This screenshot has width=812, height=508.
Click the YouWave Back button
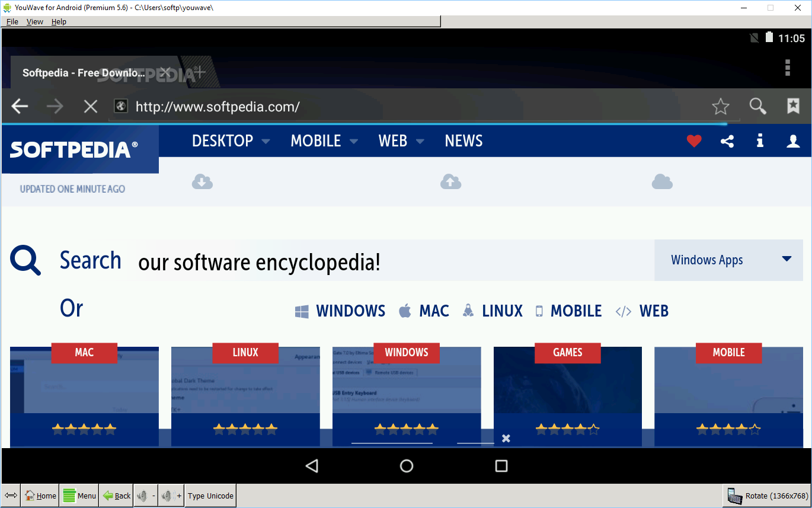117,496
